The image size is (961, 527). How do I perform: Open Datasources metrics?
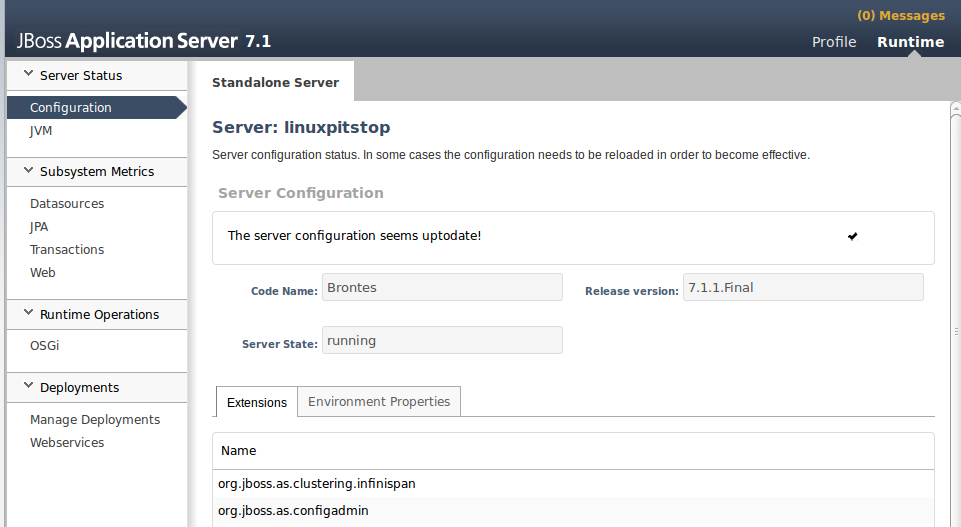tap(67, 203)
